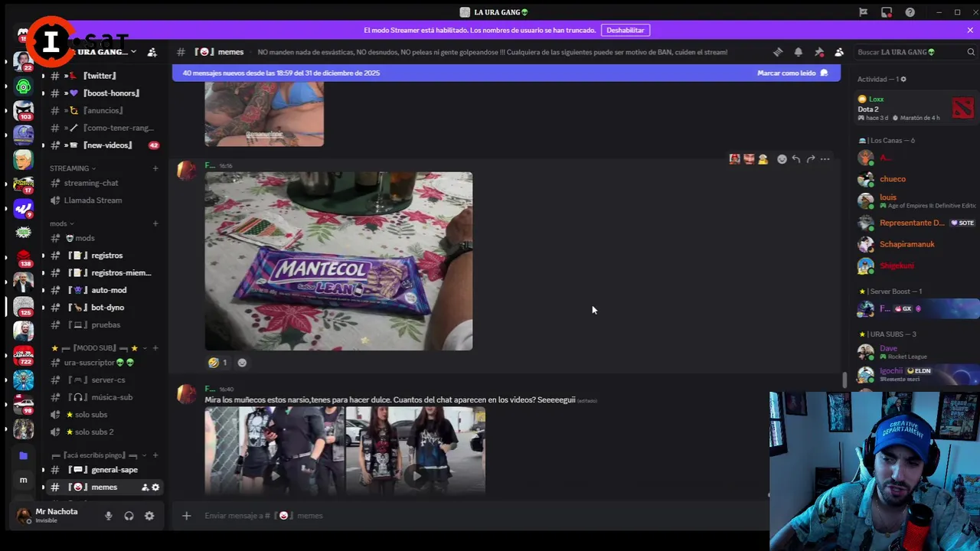Add a channel to STREAMING category

(x=155, y=168)
